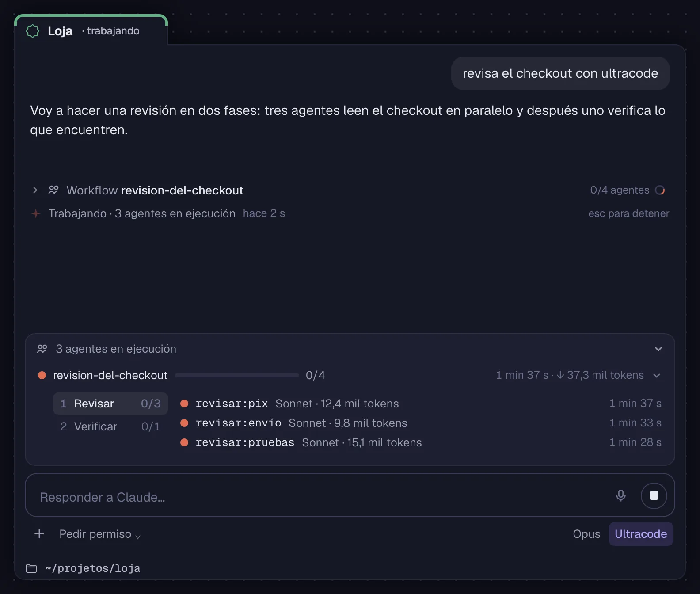The height and width of the screenshot is (594, 700).
Task: Click the ~/projetos/loja path text
Action: (93, 568)
